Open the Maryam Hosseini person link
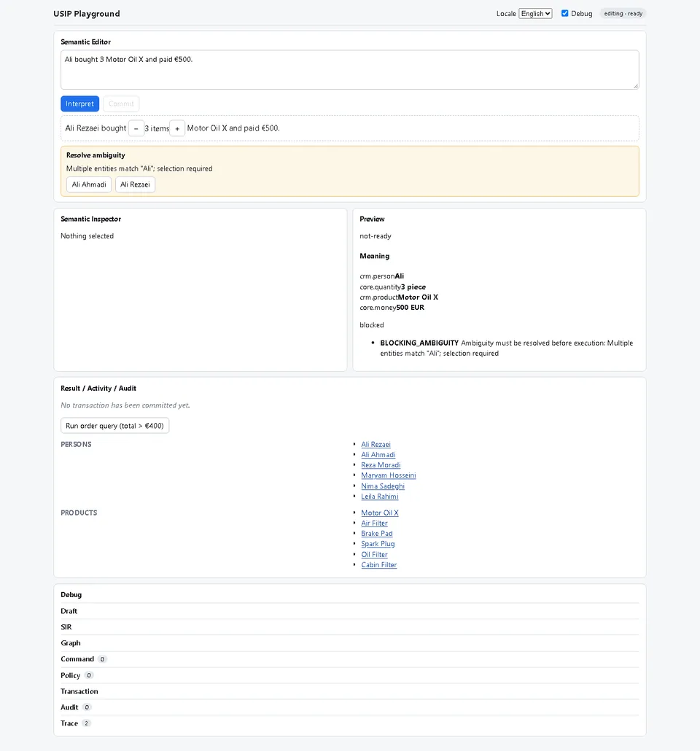 click(x=389, y=475)
